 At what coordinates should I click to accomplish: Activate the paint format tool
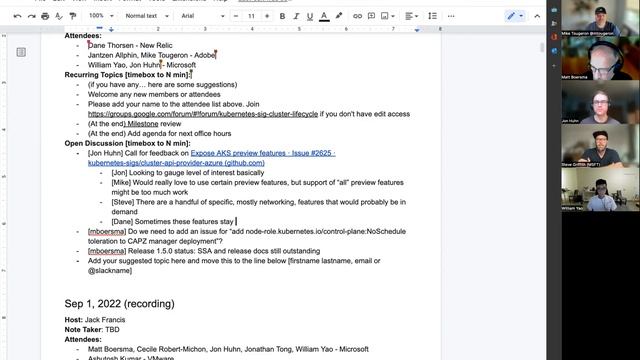[x=73, y=16]
